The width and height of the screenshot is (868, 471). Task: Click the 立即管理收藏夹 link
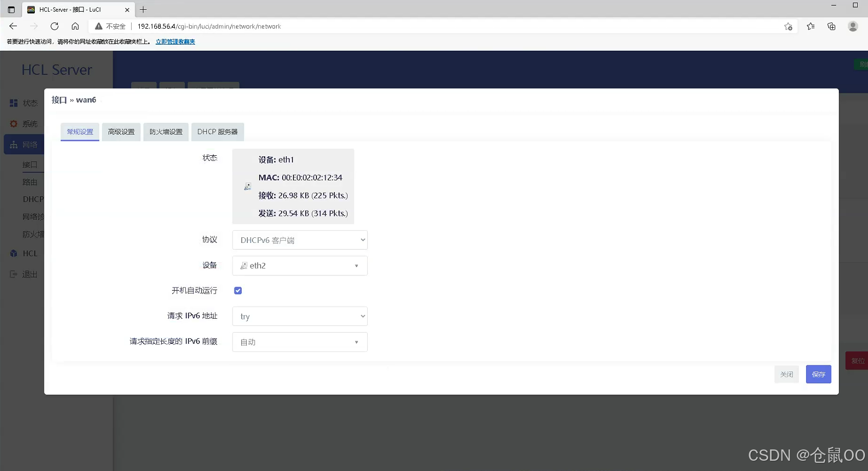click(x=175, y=42)
